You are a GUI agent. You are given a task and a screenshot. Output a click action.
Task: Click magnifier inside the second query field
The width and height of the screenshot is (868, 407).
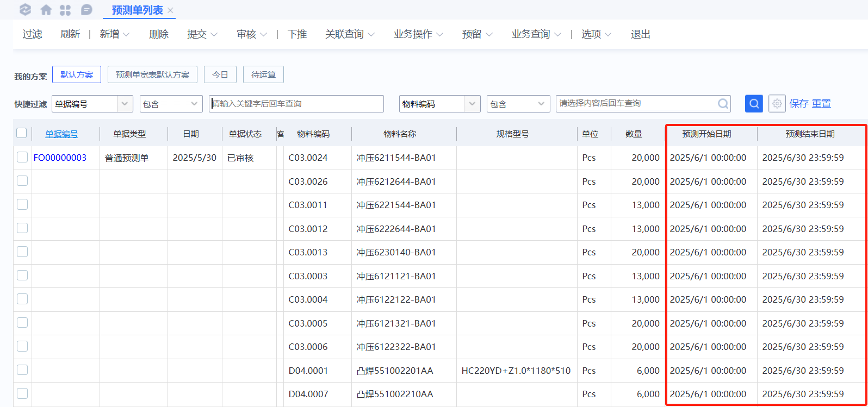tap(723, 104)
